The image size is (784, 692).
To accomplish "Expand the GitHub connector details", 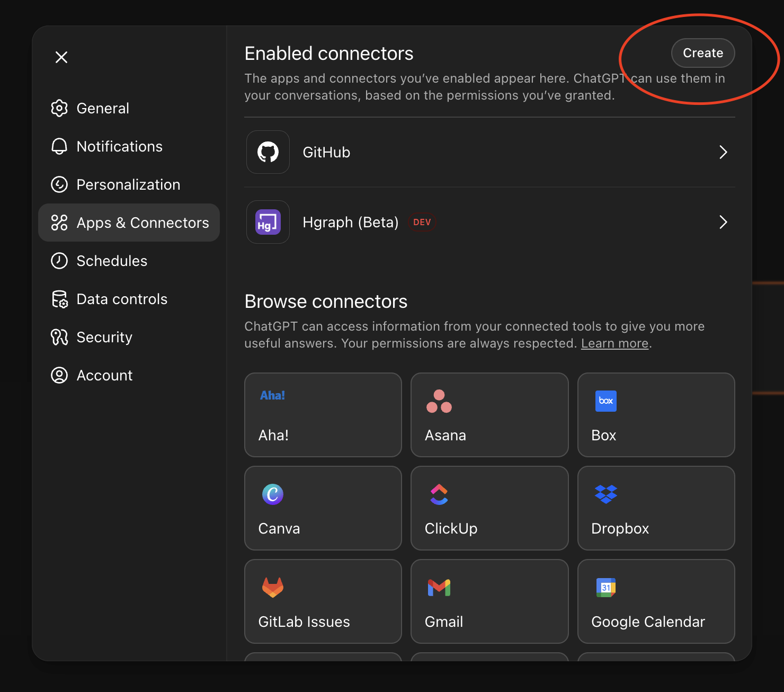I will [723, 152].
